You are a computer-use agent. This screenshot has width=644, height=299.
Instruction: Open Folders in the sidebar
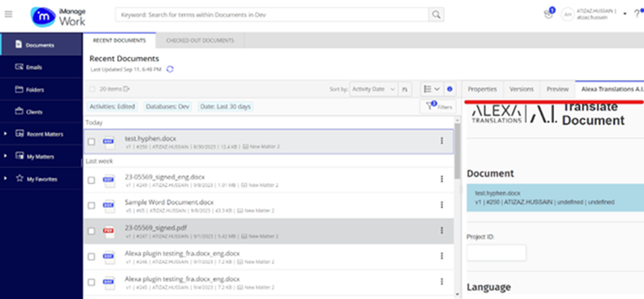[x=41, y=89]
